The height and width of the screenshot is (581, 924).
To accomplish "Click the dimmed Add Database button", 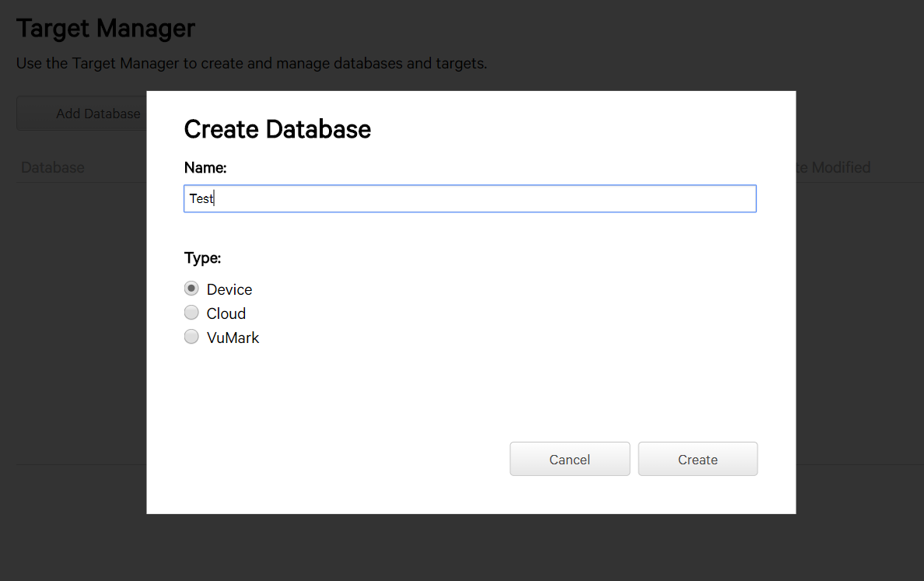I will point(82,113).
